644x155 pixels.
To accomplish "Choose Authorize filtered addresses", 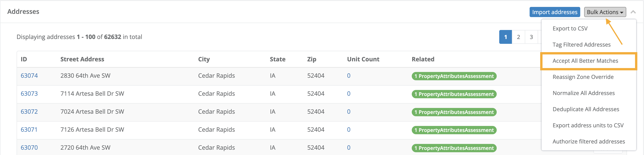I will (x=589, y=141).
